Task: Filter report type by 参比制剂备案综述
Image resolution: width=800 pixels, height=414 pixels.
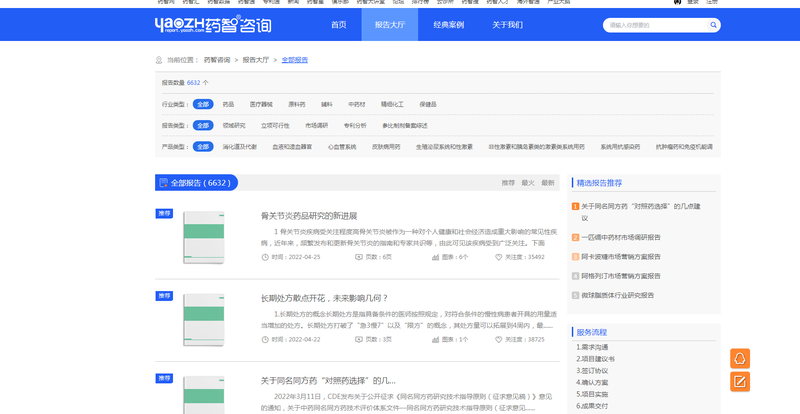Action: pos(405,126)
